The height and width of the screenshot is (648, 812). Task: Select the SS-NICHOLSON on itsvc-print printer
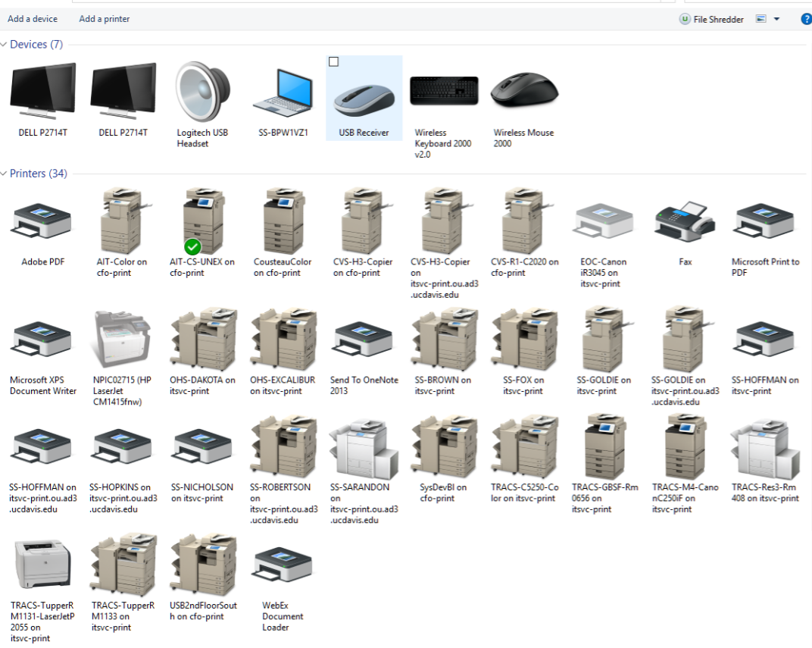(x=202, y=465)
